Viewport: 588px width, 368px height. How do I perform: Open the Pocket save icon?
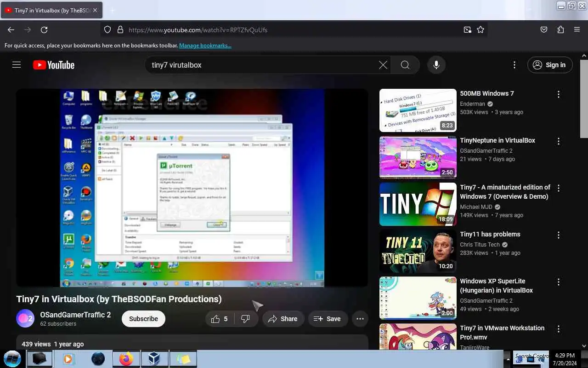[544, 30]
